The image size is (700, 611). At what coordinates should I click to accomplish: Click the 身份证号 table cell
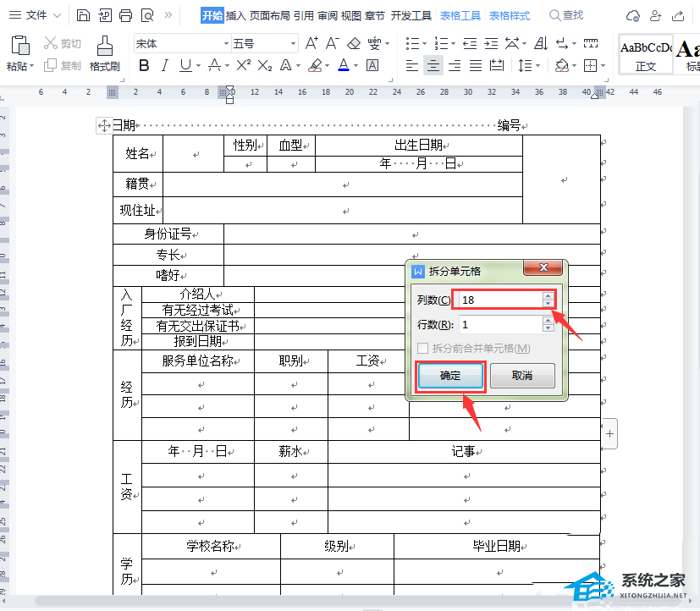tap(168, 234)
